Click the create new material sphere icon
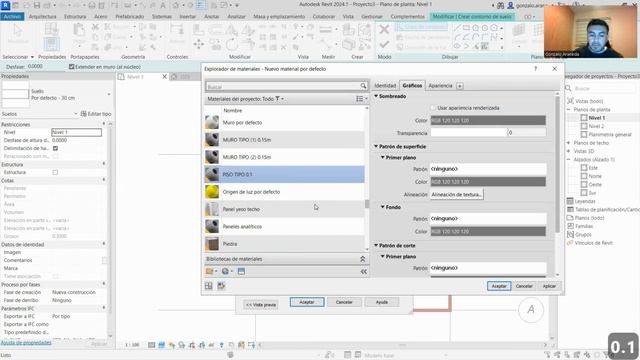Viewport: 640px width, 360px height. (x=226, y=271)
